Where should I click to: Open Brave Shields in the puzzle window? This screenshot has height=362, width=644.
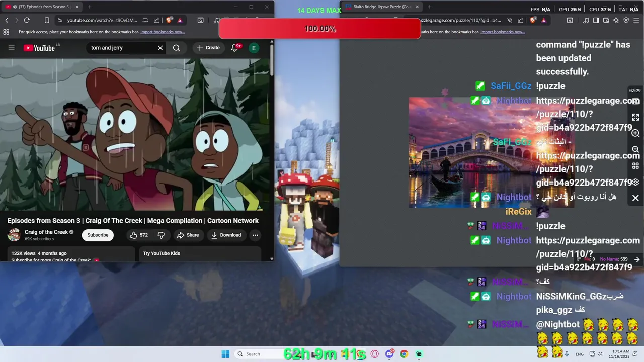coord(534,20)
